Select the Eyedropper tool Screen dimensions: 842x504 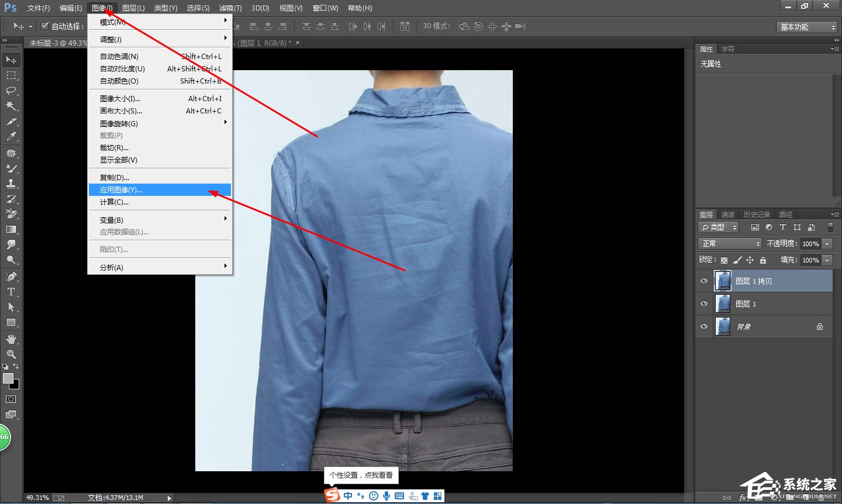coord(11,137)
